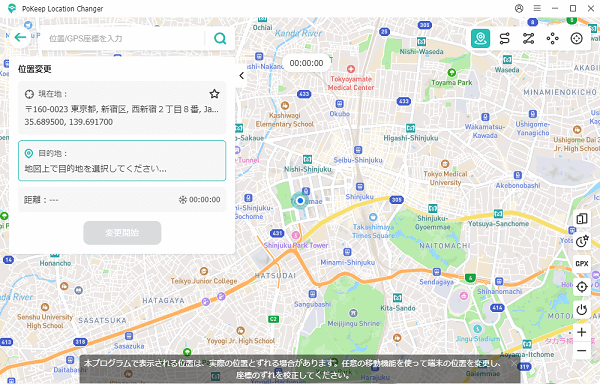Image resolution: width=600 pixels, height=384 pixels.
Task: Click Shinjuku Park Tower map label
Action: click(296, 245)
